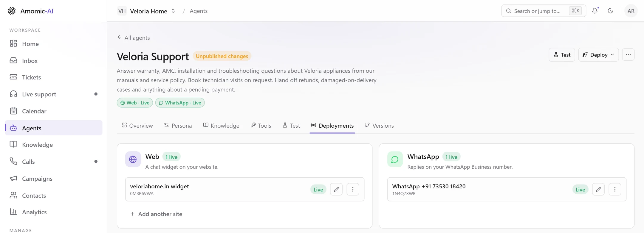The width and height of the screenshot is (644, 233).
Task: Click the Unpublished changes badge
Action: click(222, 56)
